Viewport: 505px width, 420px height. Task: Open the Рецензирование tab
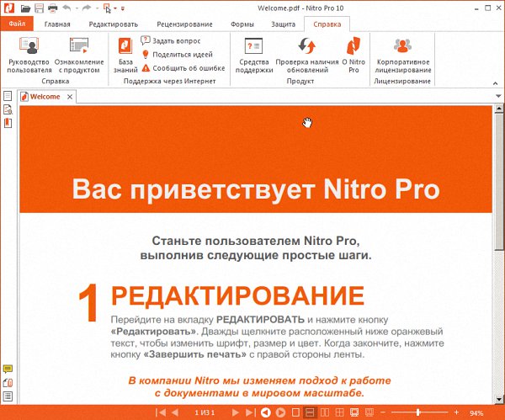(184, 24)
